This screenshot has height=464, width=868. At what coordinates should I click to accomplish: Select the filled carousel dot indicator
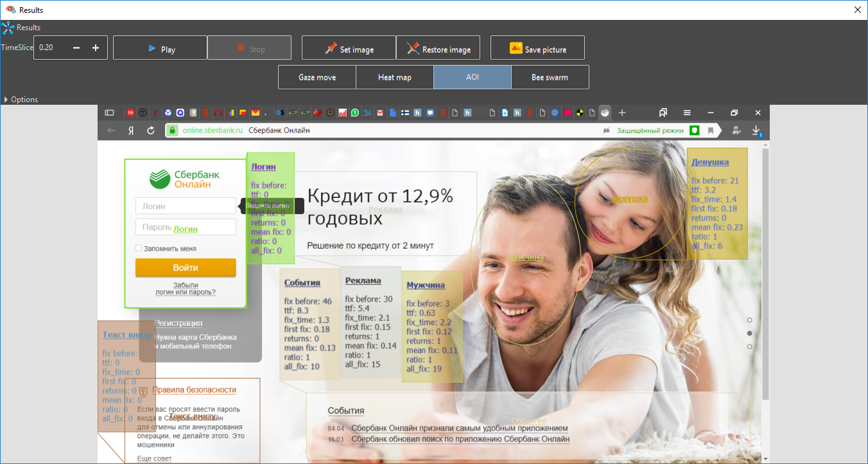(x=749, y=333)
